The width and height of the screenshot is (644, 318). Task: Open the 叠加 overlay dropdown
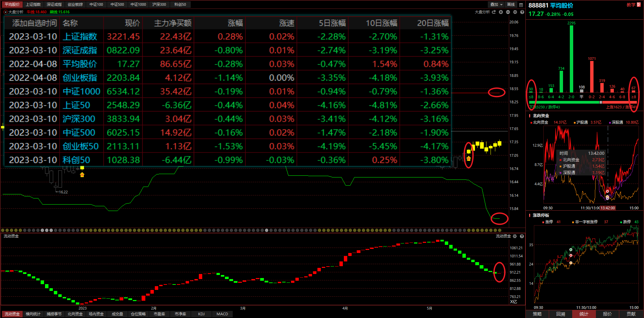(497, 5)
